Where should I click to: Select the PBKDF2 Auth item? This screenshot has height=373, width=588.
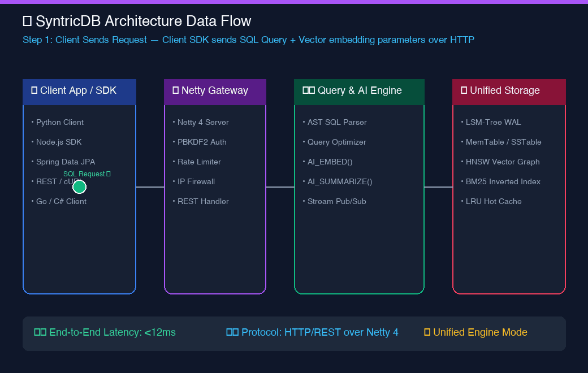[x=200, y=142]
